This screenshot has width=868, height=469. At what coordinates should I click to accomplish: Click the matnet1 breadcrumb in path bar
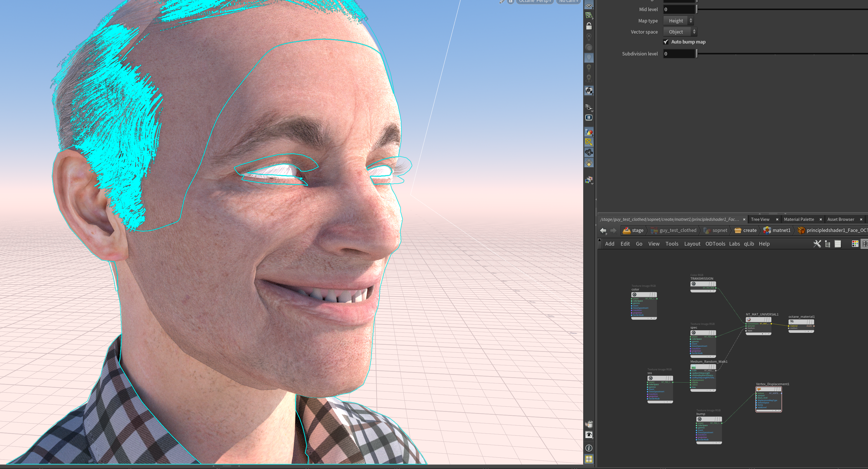coord(777,230)
